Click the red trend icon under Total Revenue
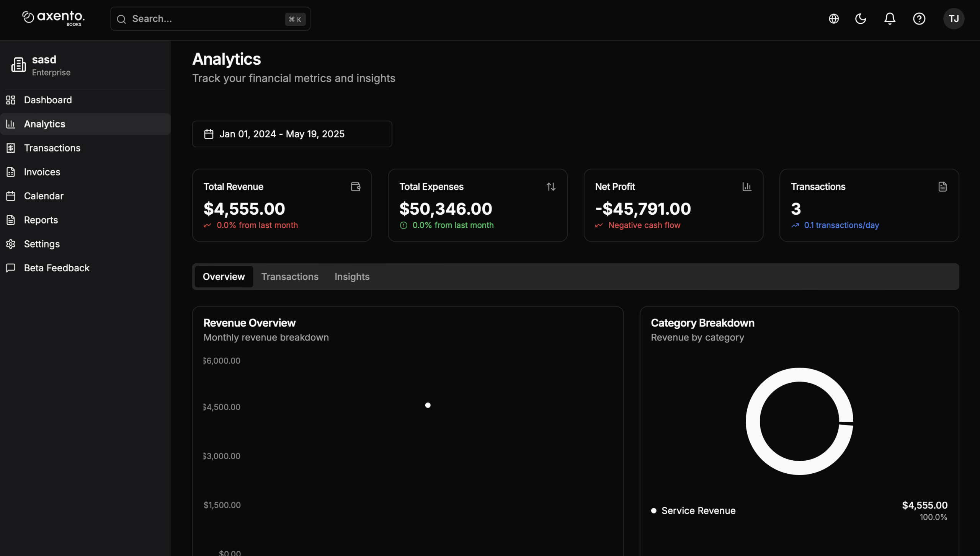 (x=207, y=225)
